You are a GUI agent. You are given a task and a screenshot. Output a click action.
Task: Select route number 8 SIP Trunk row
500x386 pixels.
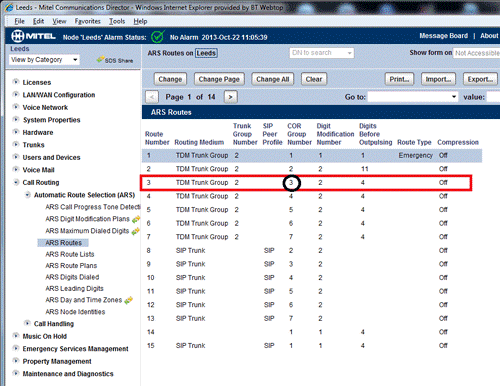pos(312,251)
